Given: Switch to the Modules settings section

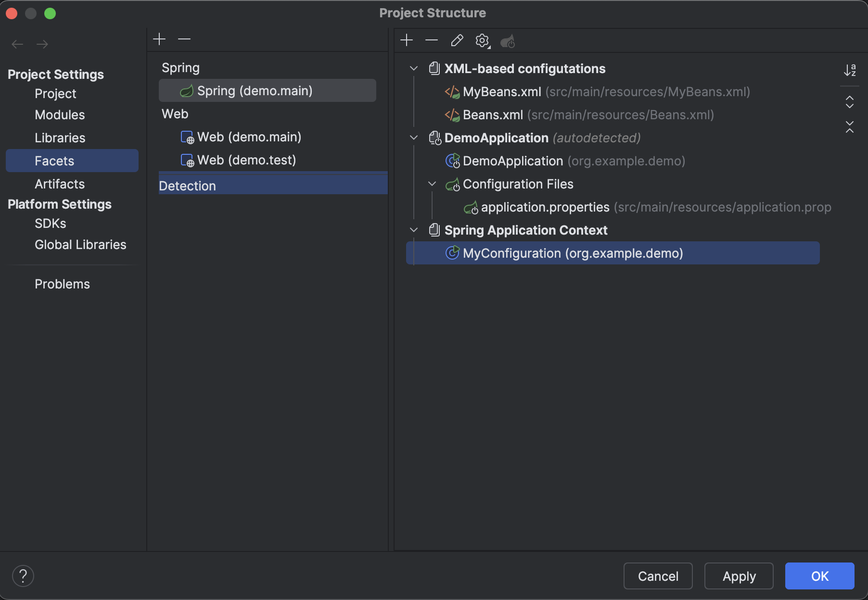Looking at the screenshot, I should pos(60,115).
